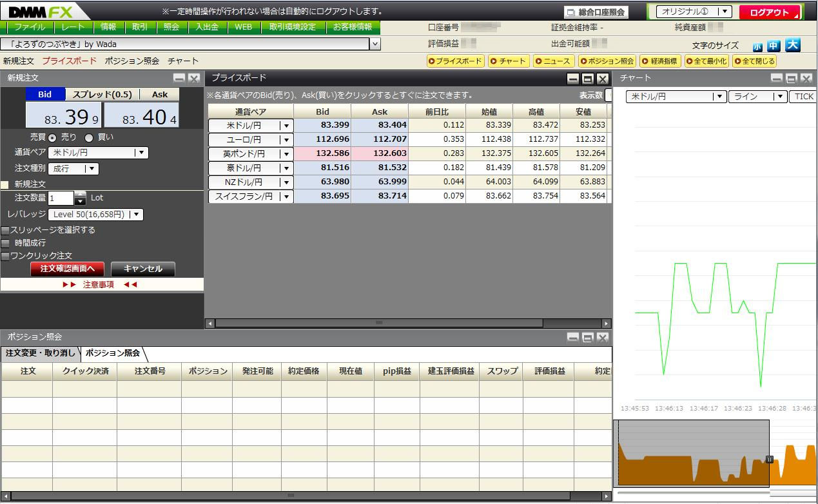
Task: Click the 注文確認画面へ button
Action: [67, 269]
